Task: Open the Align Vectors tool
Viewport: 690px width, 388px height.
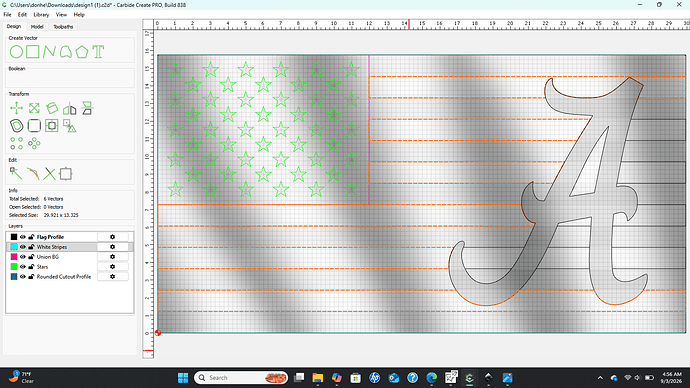Action: 52,126
